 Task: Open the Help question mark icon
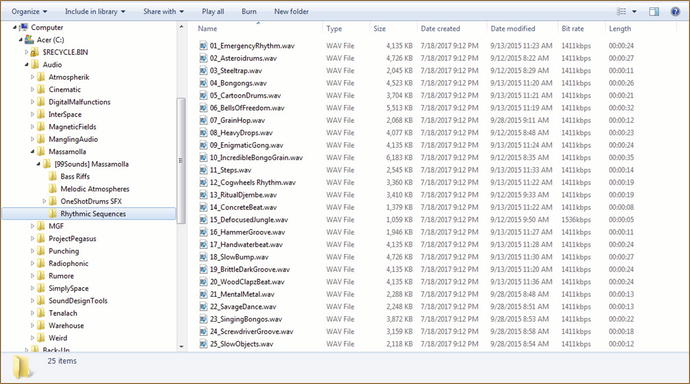(675, 11)
